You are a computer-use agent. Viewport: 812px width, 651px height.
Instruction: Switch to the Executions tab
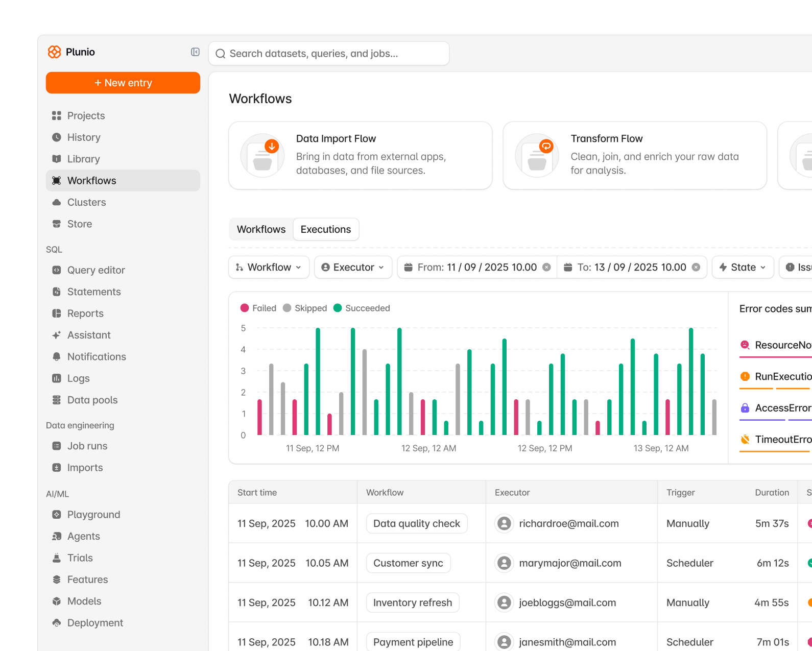(326, 229)
